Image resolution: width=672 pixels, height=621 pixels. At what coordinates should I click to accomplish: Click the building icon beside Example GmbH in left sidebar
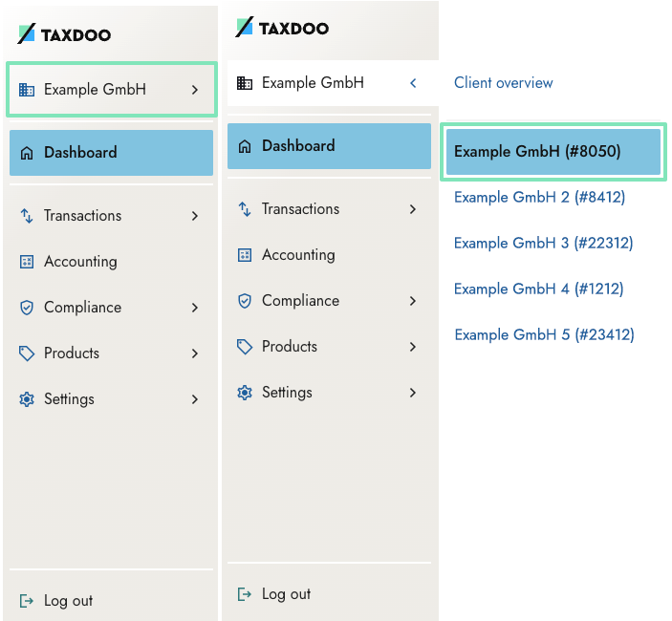tap(27, 90)
